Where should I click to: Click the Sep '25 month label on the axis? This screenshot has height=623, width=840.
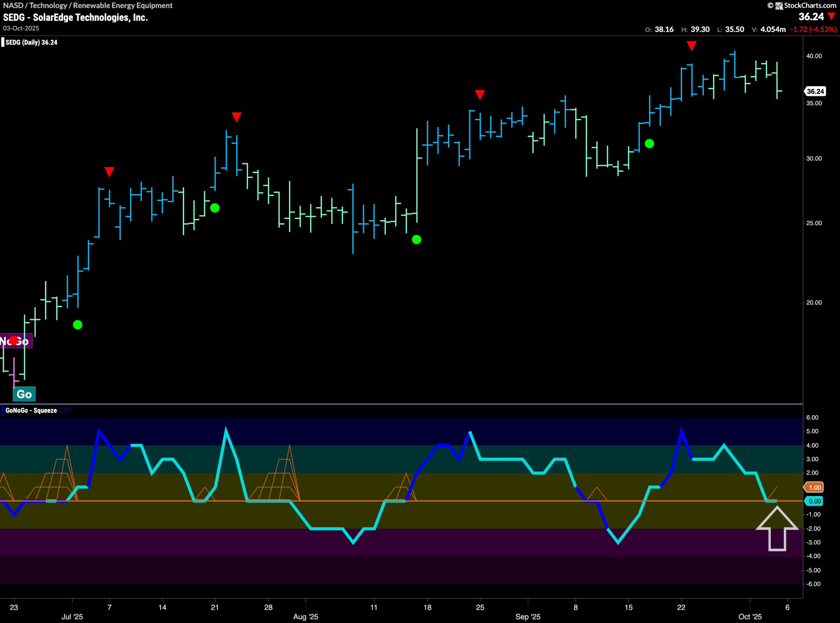coord(528,616)
